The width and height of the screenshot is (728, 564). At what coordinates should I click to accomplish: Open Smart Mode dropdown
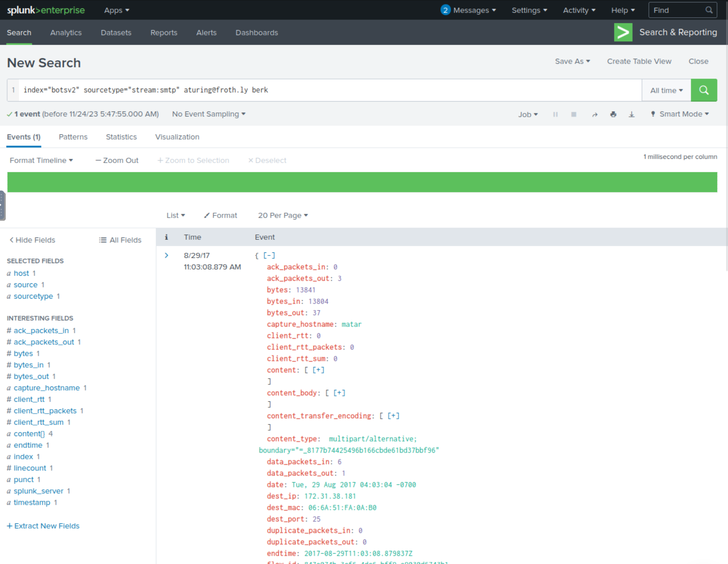(680, 114)
